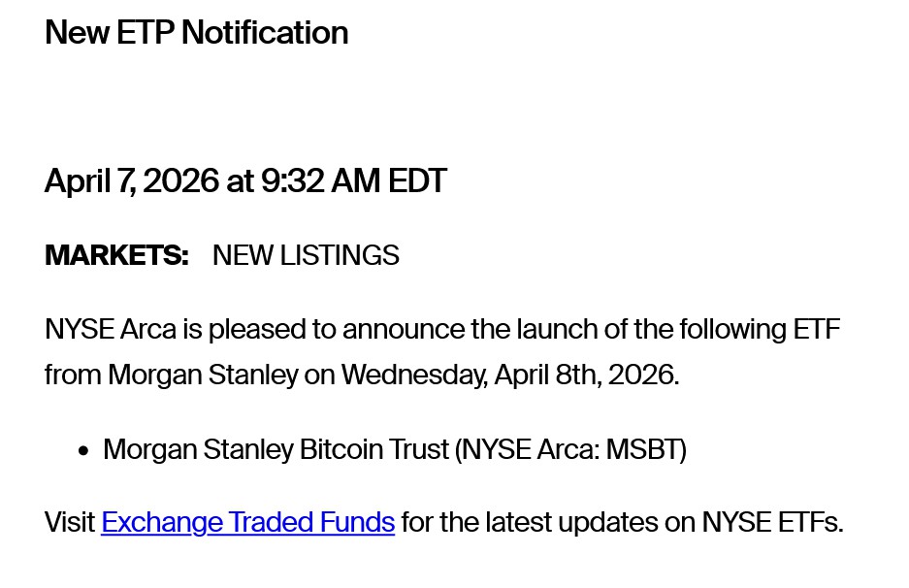Click EDT timezone in the timestamp
Image resolution: width=909 pixels, height=588 pixels.
tap(417, 181)
